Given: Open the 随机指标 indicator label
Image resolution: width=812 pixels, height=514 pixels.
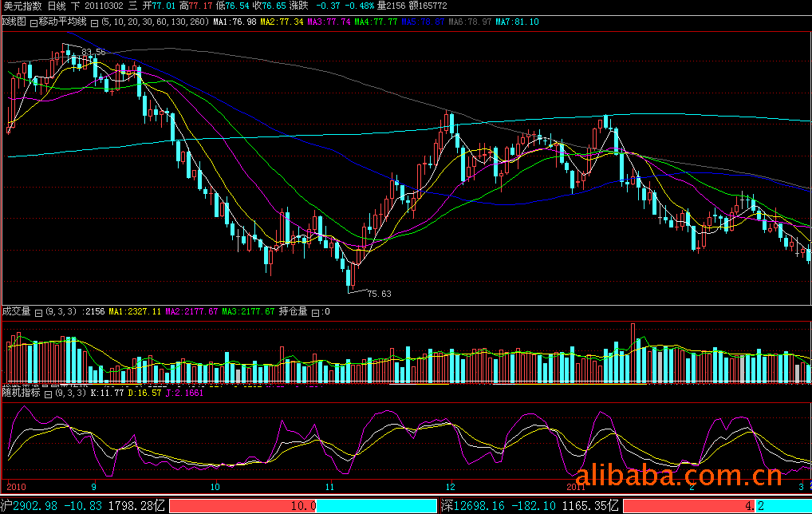Looking at the screenshot, I should (21, 393).
